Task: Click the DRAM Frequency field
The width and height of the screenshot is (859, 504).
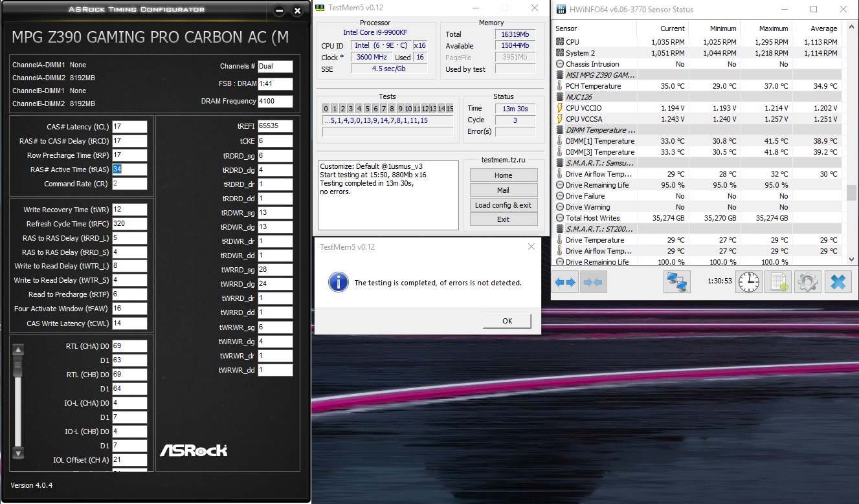Action: click(x=275, y=102)
